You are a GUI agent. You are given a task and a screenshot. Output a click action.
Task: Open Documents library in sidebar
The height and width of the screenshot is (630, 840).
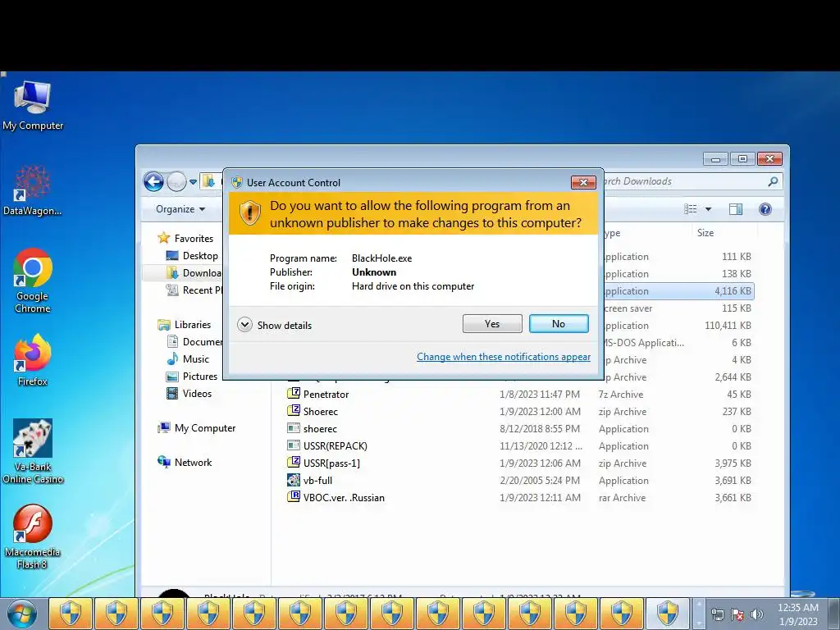(x=194, y=342)
